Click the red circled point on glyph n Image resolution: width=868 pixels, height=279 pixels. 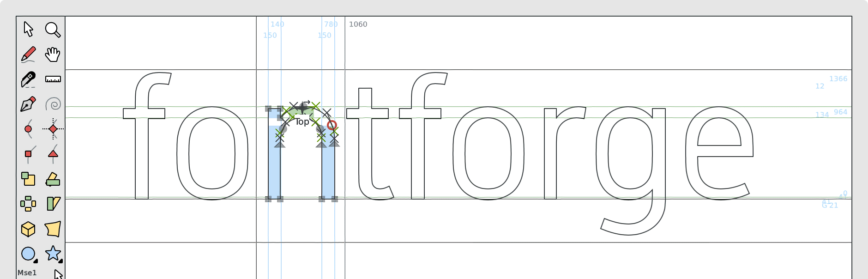pos(332,125)
